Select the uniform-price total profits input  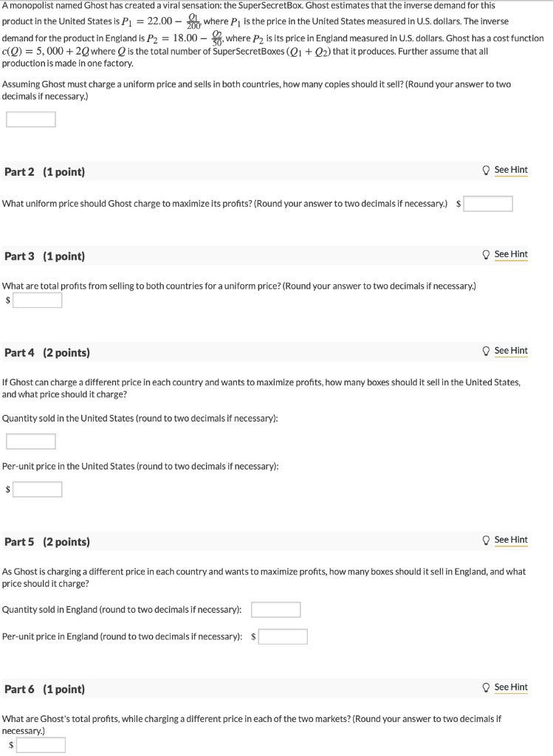tap(38, 300)
